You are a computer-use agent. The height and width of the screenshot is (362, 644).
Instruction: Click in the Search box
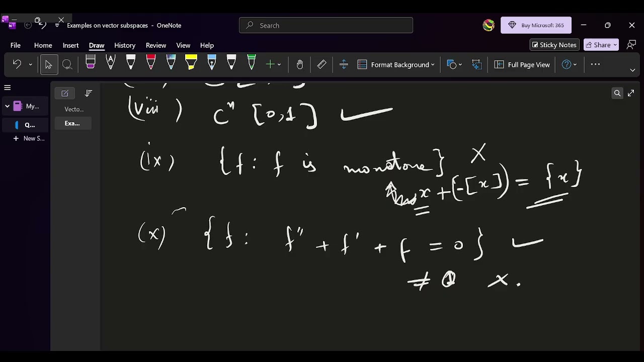click(x=326, y=25)
